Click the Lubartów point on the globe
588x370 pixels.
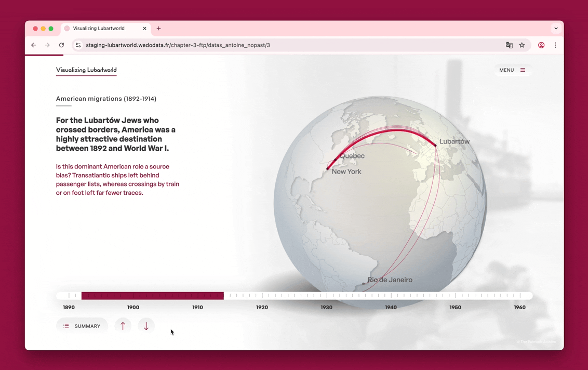436,146
